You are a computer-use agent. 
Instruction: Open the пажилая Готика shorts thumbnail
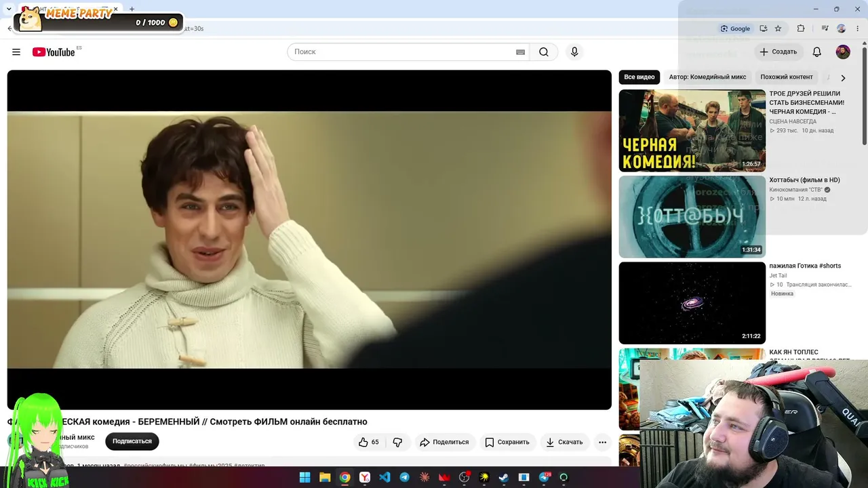pos(692,303)
